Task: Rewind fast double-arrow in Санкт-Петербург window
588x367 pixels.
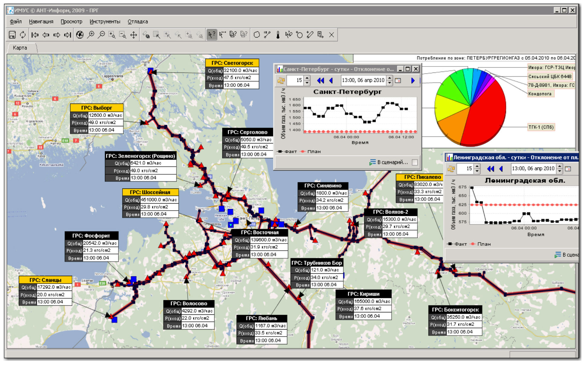Action: (320, 81)
